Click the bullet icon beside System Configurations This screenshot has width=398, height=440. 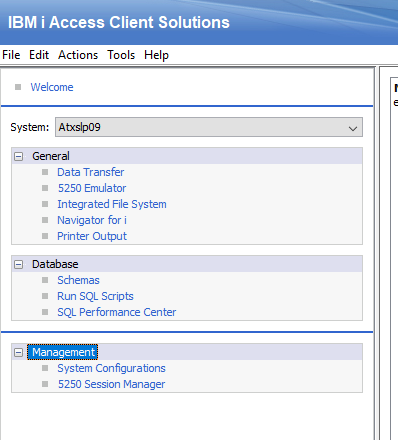pyautogui.click(x=45, y=368)
